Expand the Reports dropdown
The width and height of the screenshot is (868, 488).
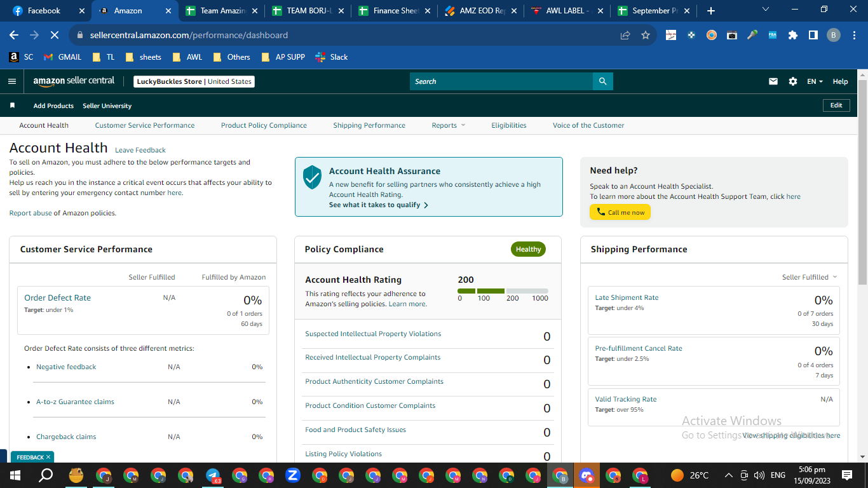[448, 125]
